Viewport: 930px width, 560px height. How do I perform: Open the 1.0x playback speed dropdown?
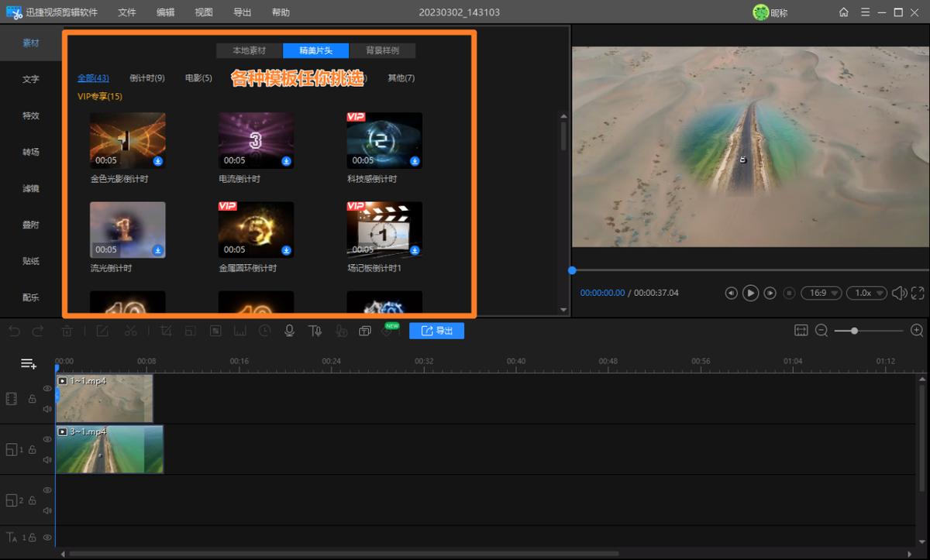867,293
